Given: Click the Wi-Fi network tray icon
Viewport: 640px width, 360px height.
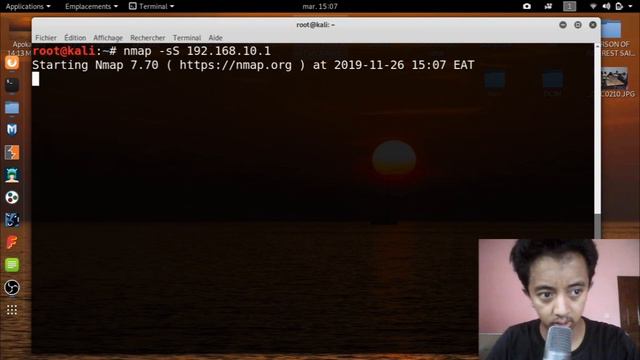Looking at the screenshot, I should tap(593, 6).
